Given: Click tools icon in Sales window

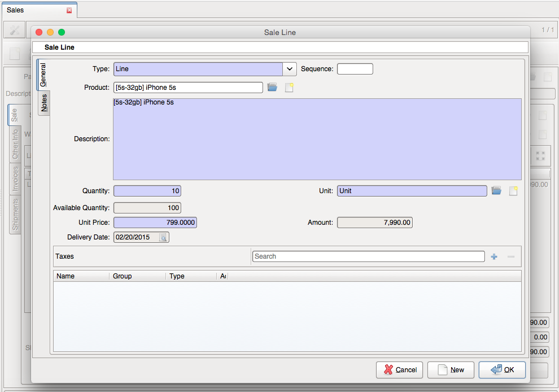Looking at the screenshot, I should [15, 30].
